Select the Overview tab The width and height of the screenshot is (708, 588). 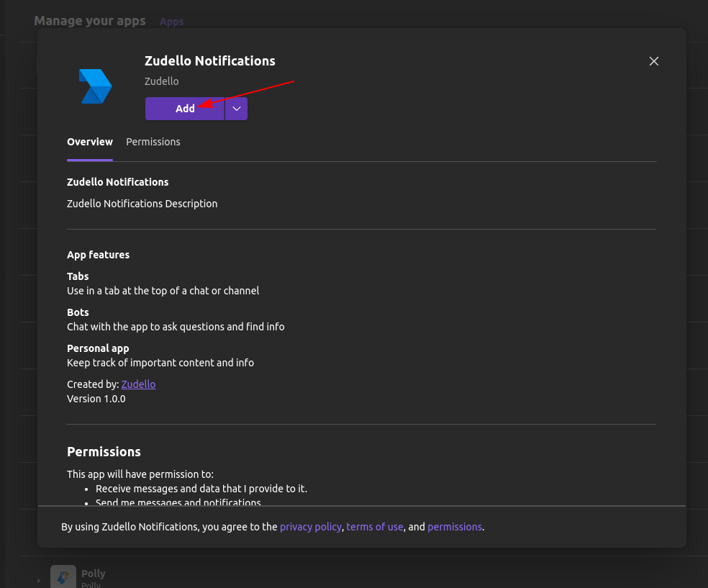[x=90, y=142]
